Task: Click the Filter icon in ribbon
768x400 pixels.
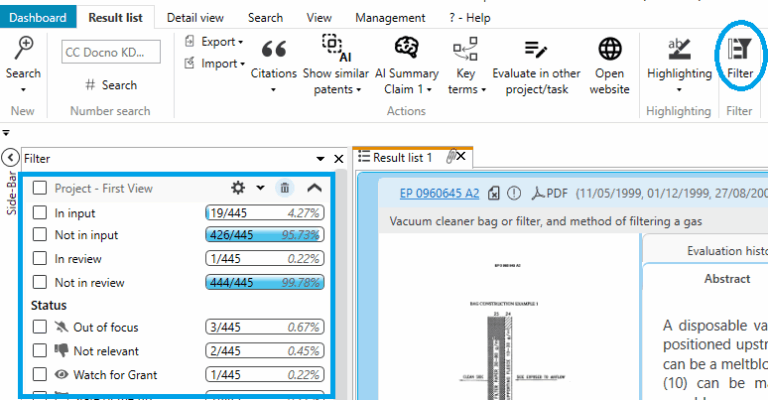Action: (x=740, y=50)
